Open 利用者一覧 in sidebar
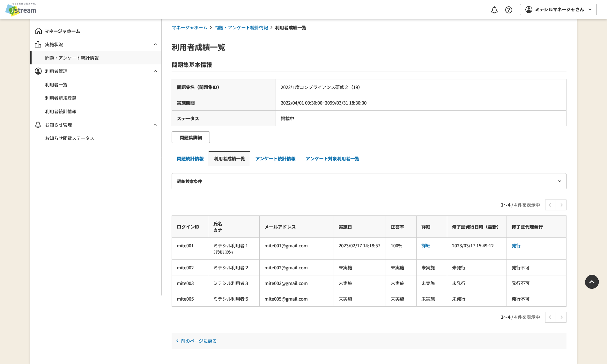Screen dimensions: 607x364 tap(96, 84)
